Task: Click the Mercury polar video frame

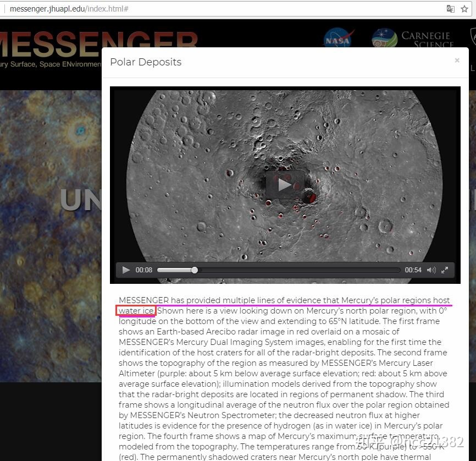Action: (x=285, y=185)
